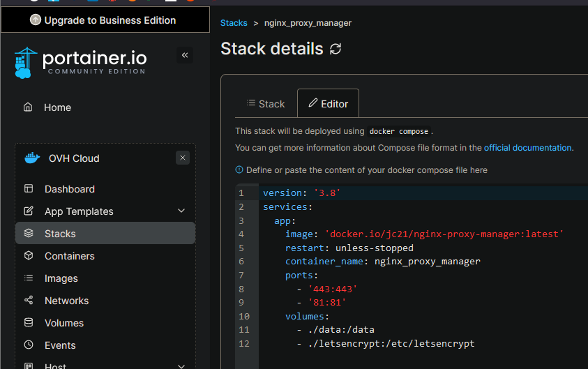Click the Containers cube icon
This screenshot has width=588, height=369.
click(x=29, y=256)
